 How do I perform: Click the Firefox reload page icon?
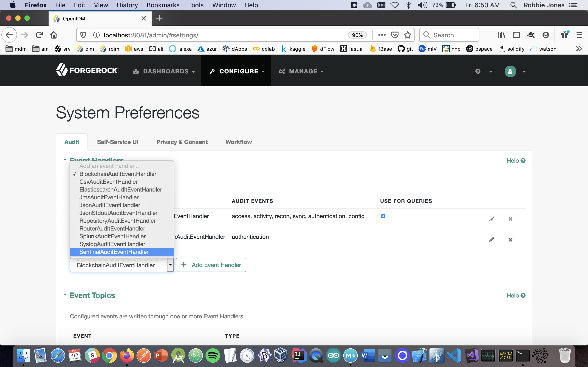coord(39,35)
